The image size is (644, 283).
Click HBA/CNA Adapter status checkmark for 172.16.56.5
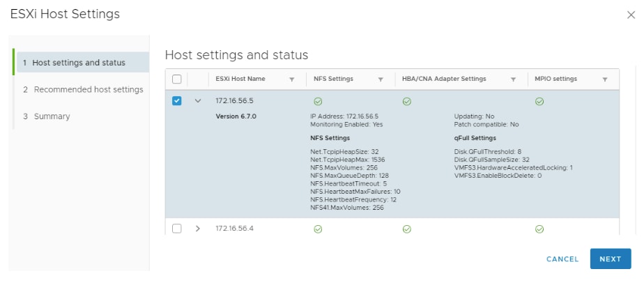click(x=406, y=101)
